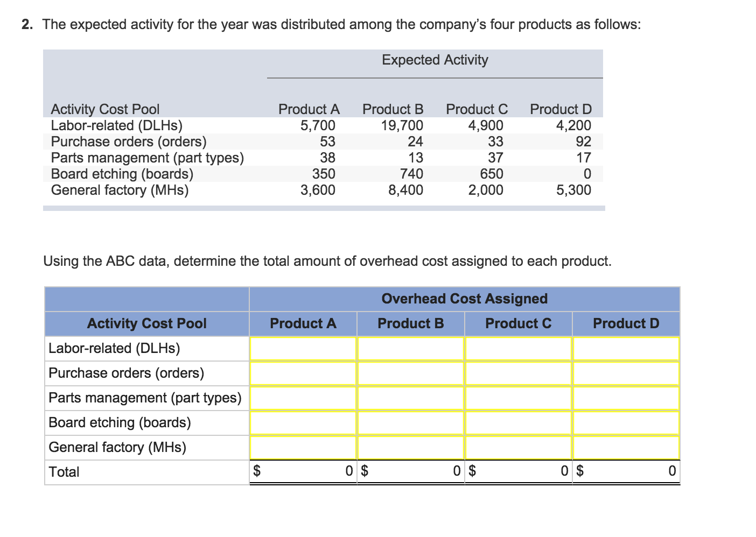Click the 'Total' row label
The width and height of the screenshot is (756, 537).
64,472
